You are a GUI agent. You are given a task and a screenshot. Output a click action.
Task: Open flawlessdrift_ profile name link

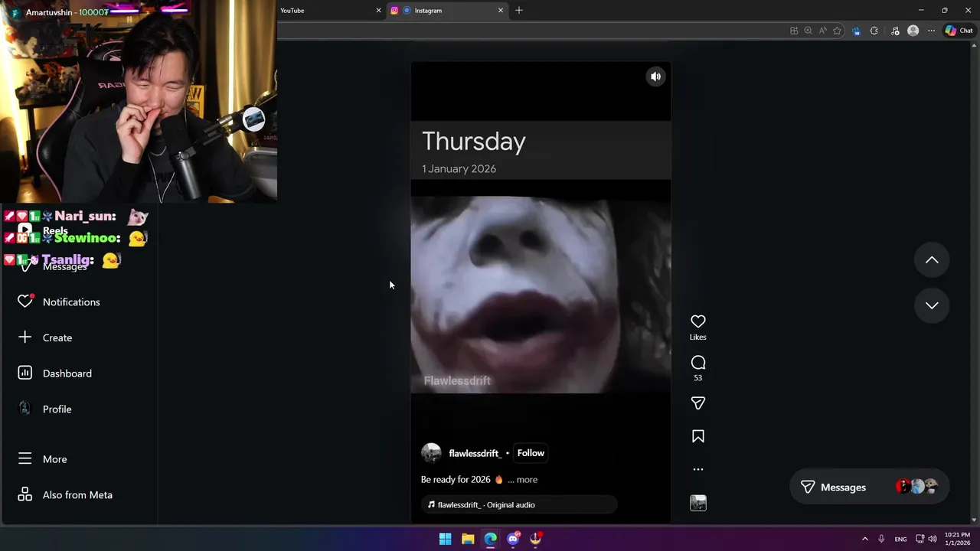(x=475, y=453)
